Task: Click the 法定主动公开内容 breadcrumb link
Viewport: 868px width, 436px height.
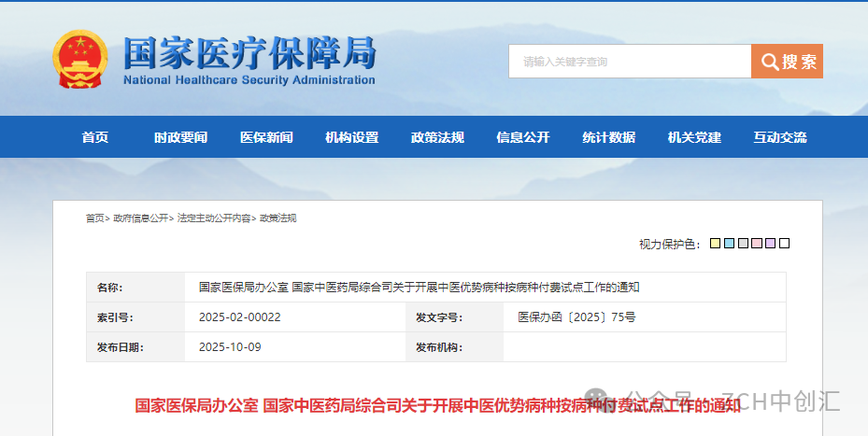Action: [214, 218]
